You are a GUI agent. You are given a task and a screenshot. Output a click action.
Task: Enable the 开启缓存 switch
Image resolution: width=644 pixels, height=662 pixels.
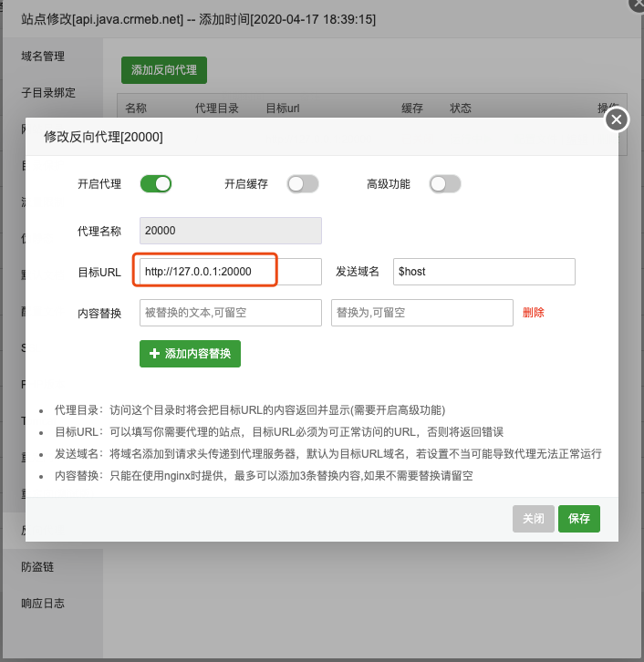[303, 184]
